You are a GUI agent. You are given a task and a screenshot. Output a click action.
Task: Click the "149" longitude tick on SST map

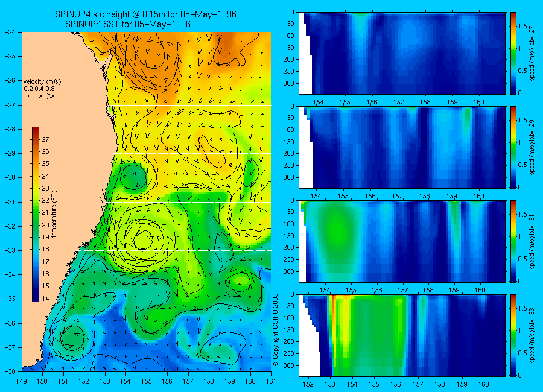pos(22,381)
